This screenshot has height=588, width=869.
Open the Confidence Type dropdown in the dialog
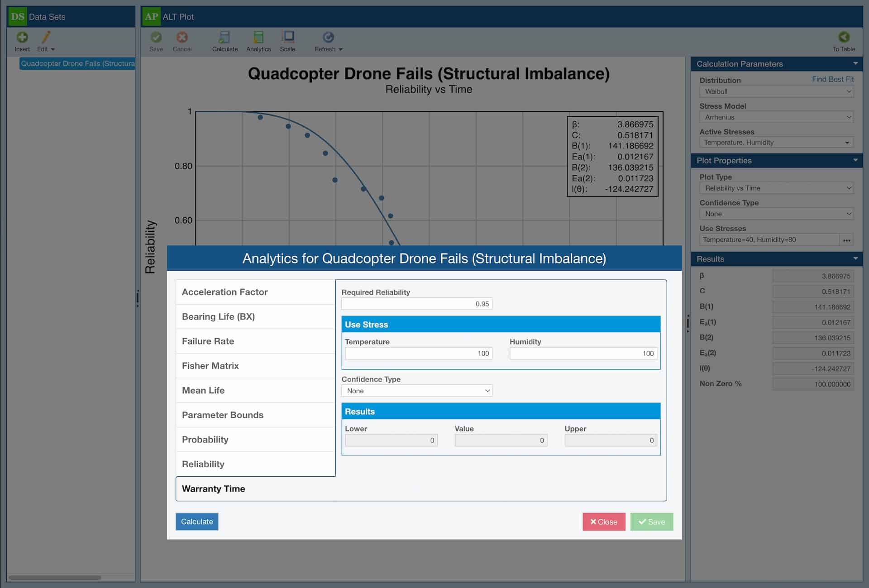coord(416,391)
